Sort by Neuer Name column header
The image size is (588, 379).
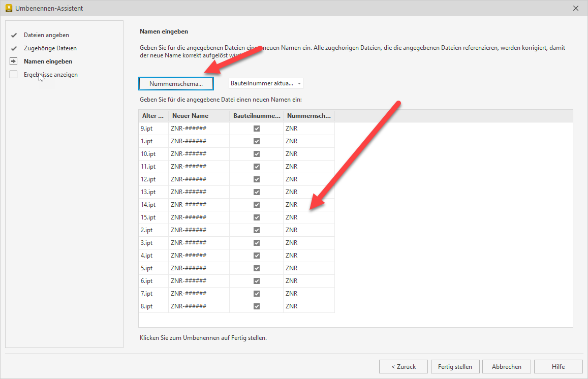point(198,116)
